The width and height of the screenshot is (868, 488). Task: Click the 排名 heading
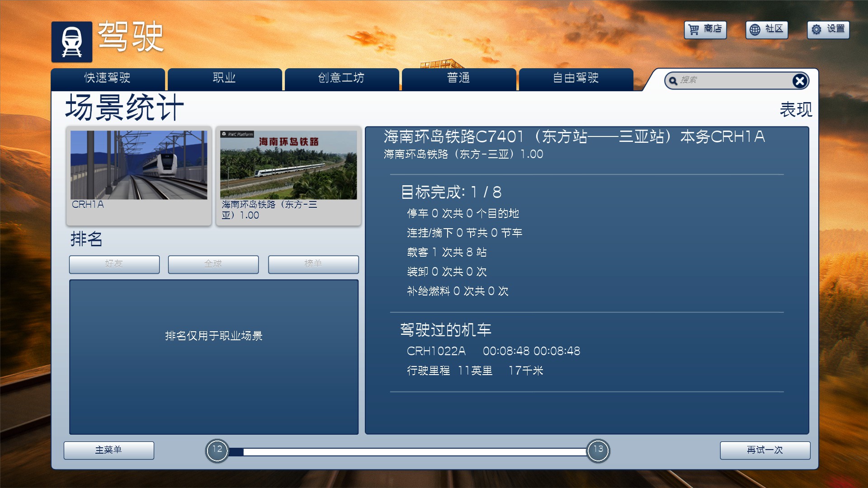tap(86, 239)
